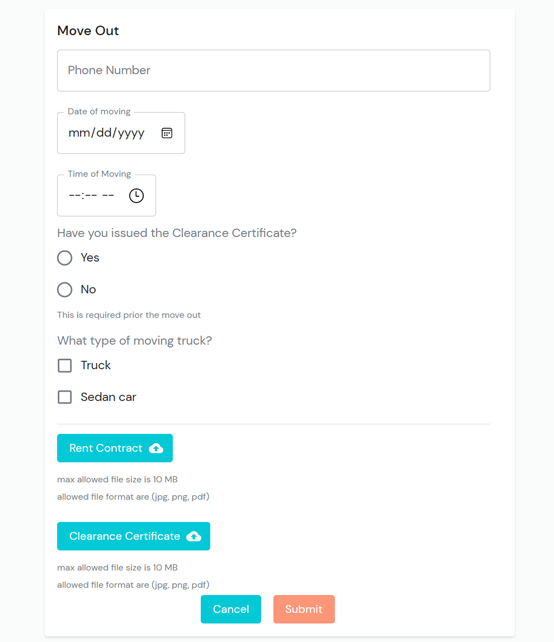Image resolution: width=554 pixels, height=642 pixels.
Task: Upload a Clearance Certificate file
Action: point(133,536)
